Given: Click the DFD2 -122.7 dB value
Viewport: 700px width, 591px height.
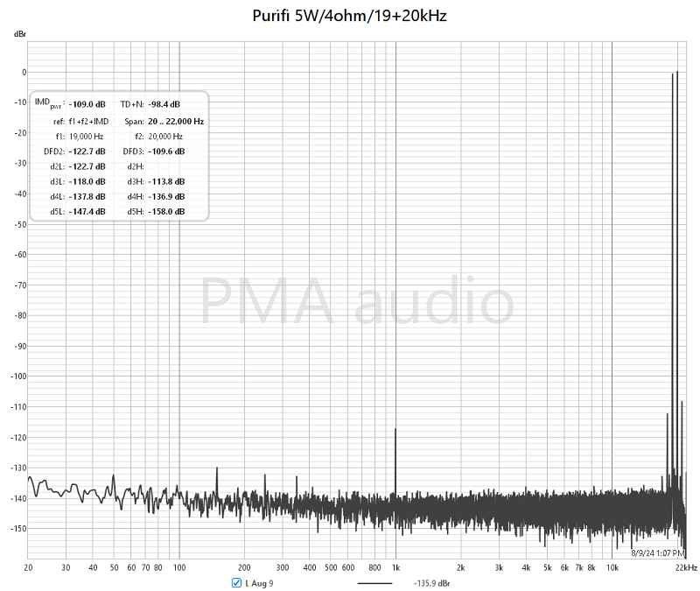Looking at the screenshot, I should (x=87, y=151).
